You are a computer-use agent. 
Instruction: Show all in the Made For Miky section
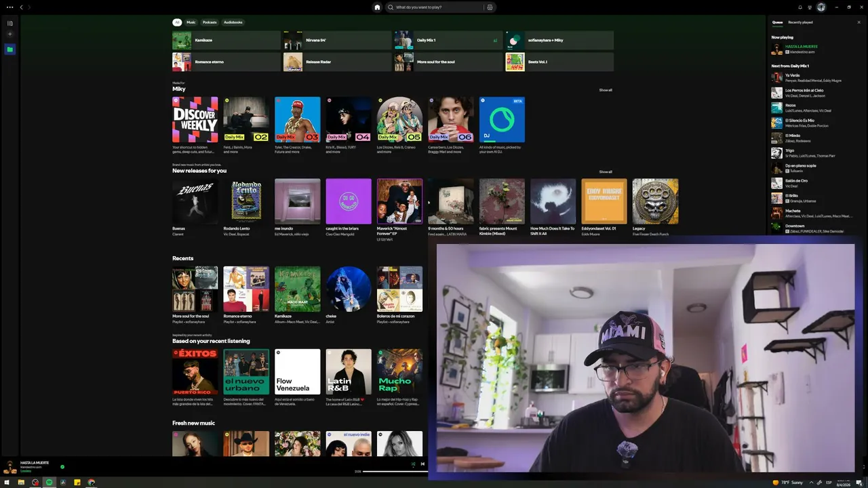tap(606, 90)
